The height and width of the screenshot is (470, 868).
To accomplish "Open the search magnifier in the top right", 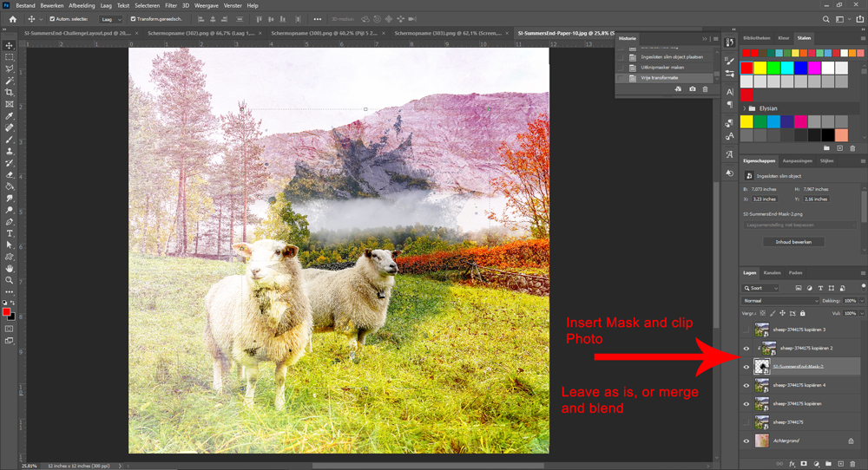I will click(x=826, y=19).
